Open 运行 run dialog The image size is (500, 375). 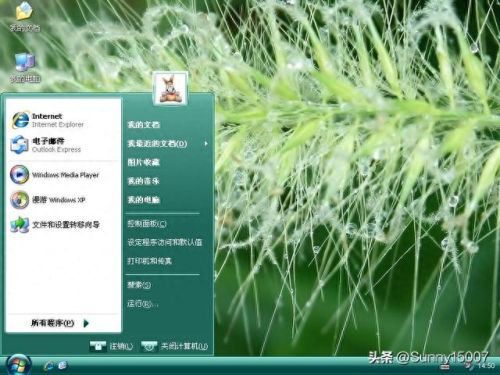point(142,304)
